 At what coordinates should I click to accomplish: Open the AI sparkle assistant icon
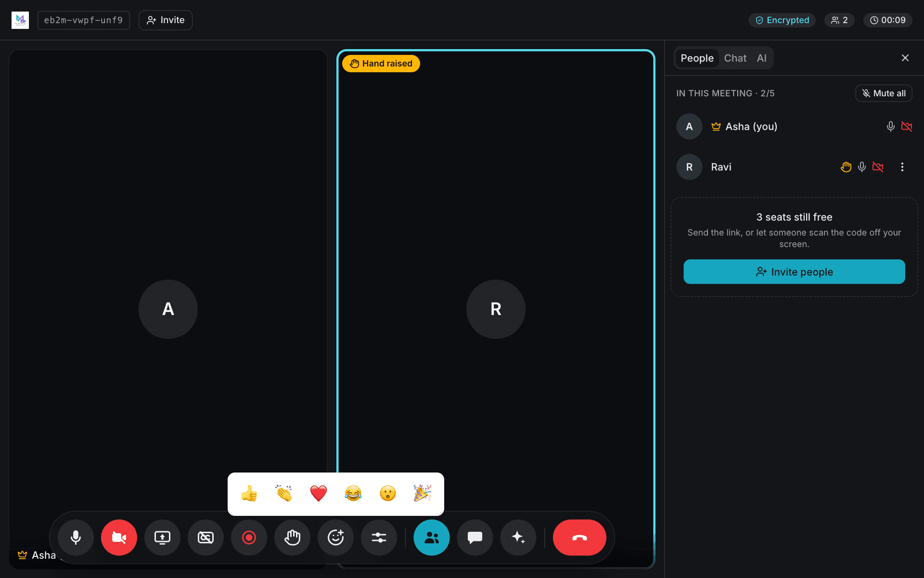[x=518, y=538]
